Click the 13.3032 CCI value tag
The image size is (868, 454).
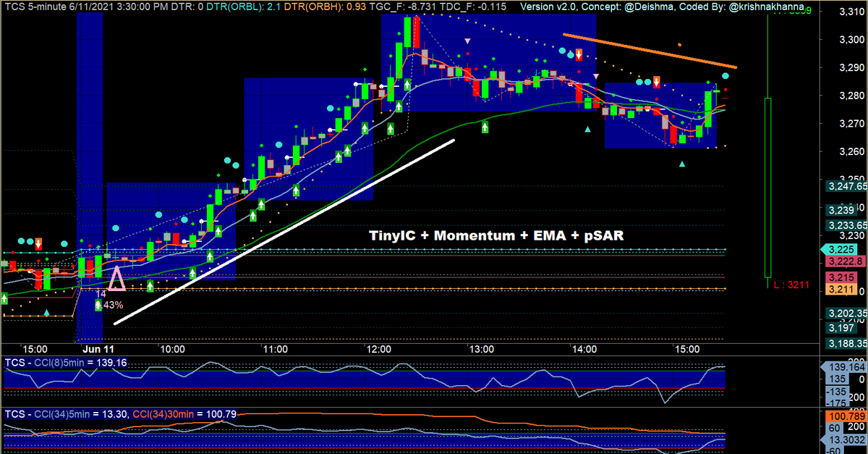coord(844,440)
